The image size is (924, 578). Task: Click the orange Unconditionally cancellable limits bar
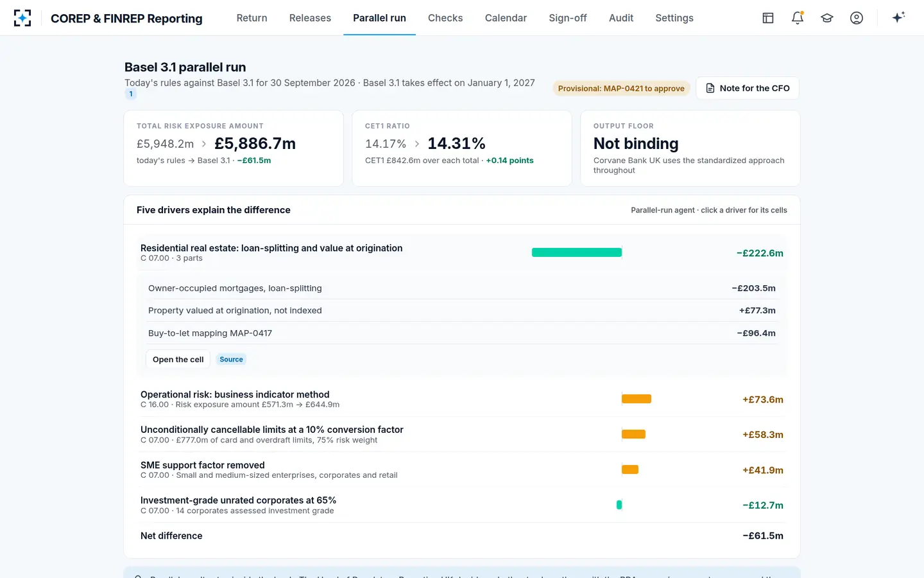pyautogui.click(x=633, y=434)
